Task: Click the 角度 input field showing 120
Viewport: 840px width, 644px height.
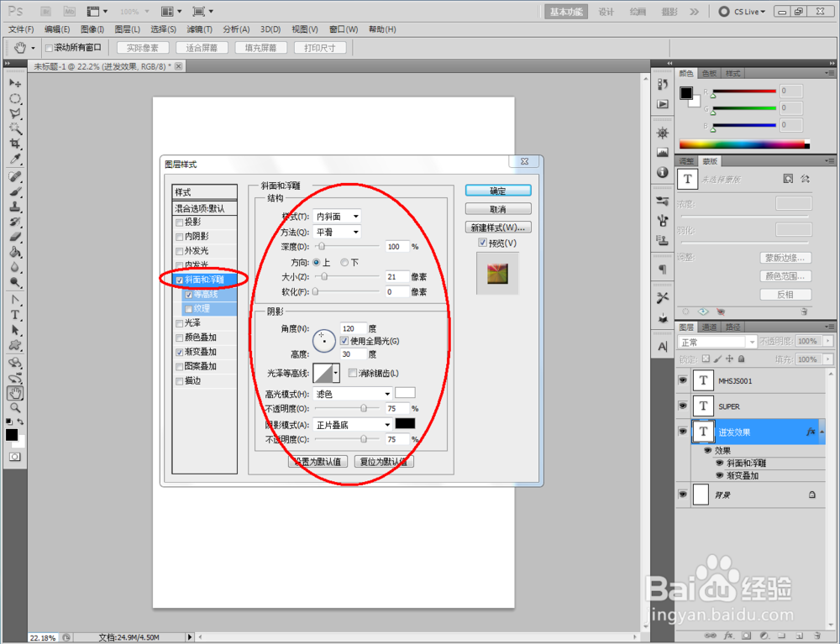Action: click(x=353, y=328)
